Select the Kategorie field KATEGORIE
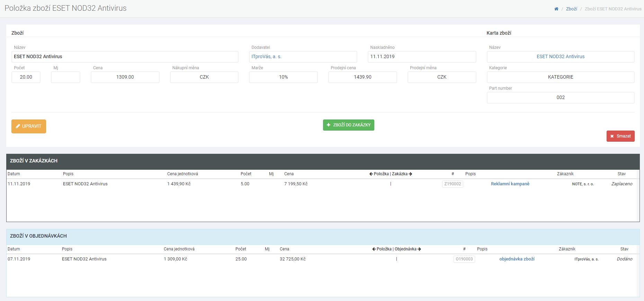 point(561,77)
